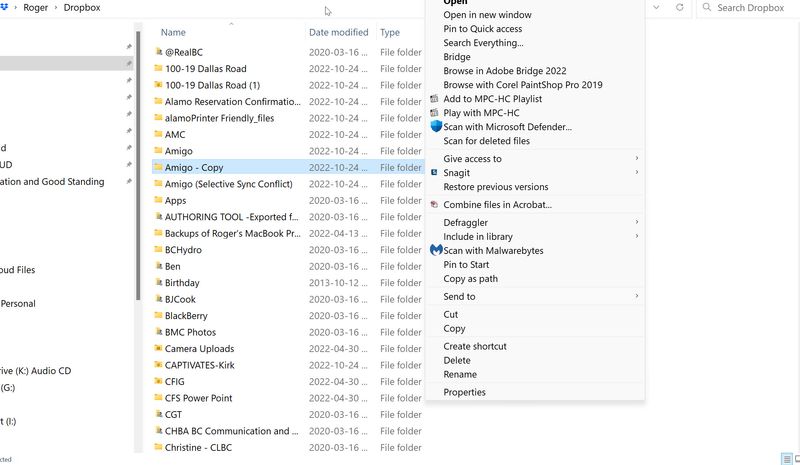The image size is (800, 465).
Task: Click the refresh icon in address bar
Action: 680,7
